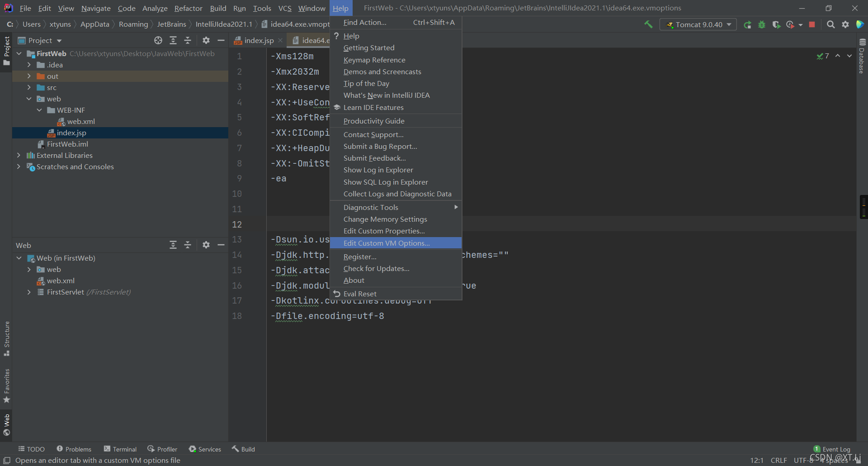Expand the src folder
868x466 pixels.
pos(29,87)
